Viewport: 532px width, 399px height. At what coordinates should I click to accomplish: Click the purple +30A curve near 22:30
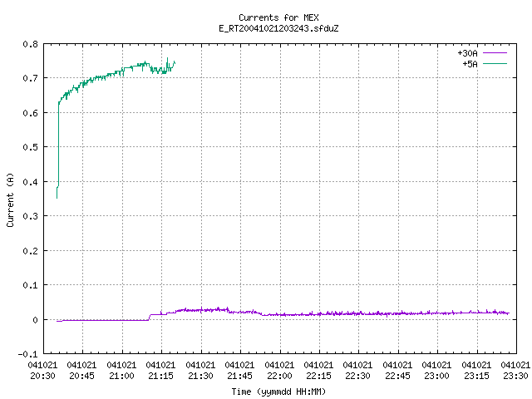pyautogui.click(x=358, y=313)
